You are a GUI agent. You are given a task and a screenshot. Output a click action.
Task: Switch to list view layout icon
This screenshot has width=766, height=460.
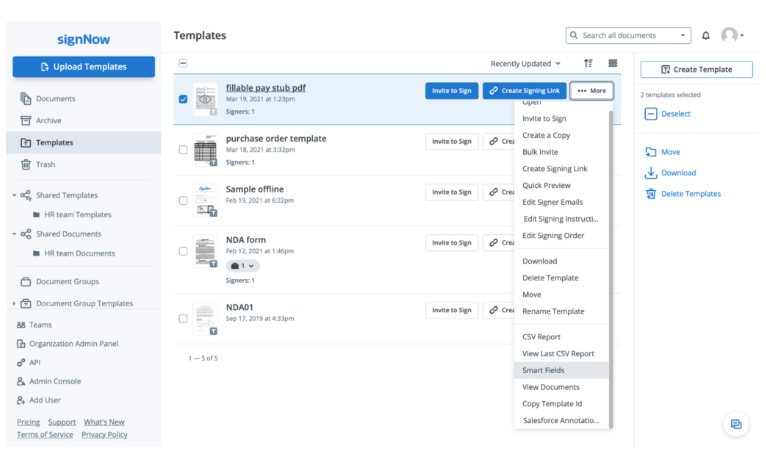tap(613, 63)
